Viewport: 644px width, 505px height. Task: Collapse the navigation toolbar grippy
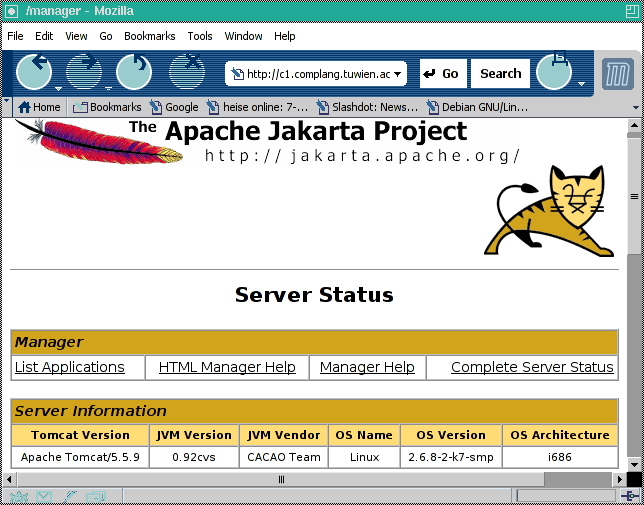point(7,73)
